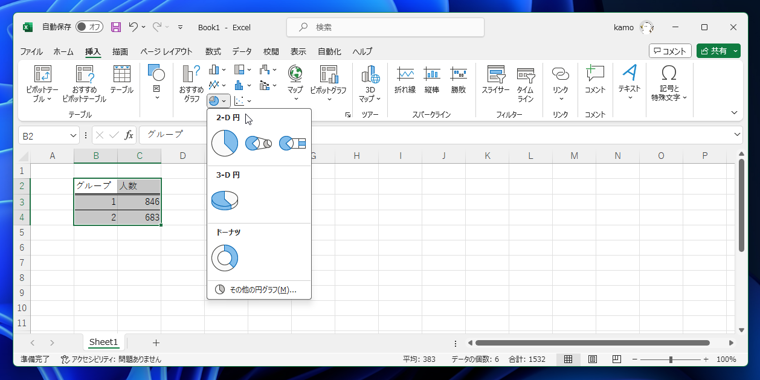Insert a Comment (コメント) from ribbon
Image resolution: width=760 pixels, height=380 pixels.
pyautogui.click(x=595, y=80)
